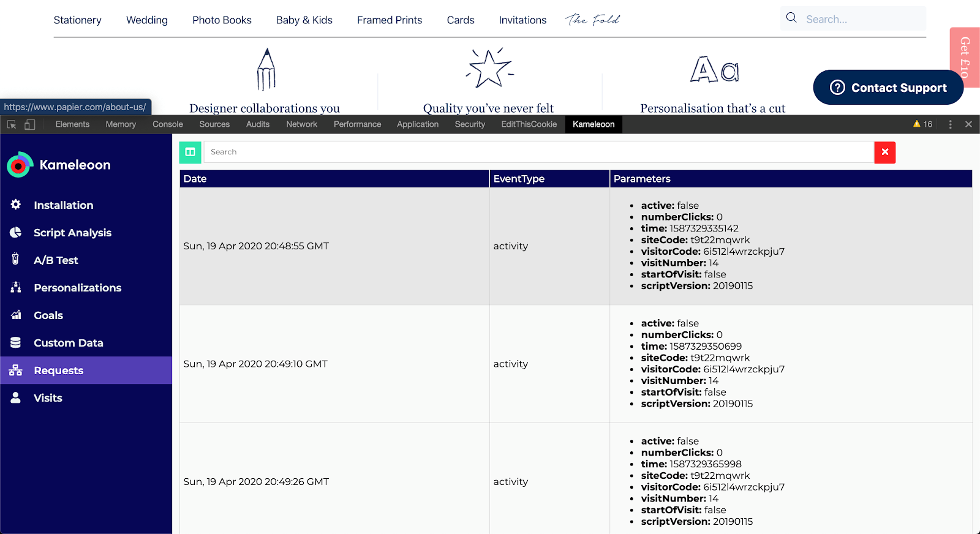Open DevTools three-dot options menu
The height and width of the screenshot is (534, 980).
point(951,124)
